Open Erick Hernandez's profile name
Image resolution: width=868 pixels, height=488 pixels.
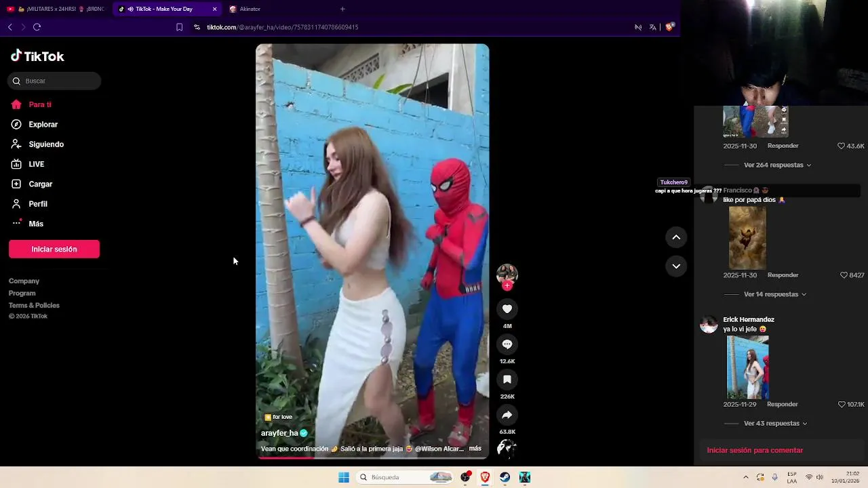[749, 319]
